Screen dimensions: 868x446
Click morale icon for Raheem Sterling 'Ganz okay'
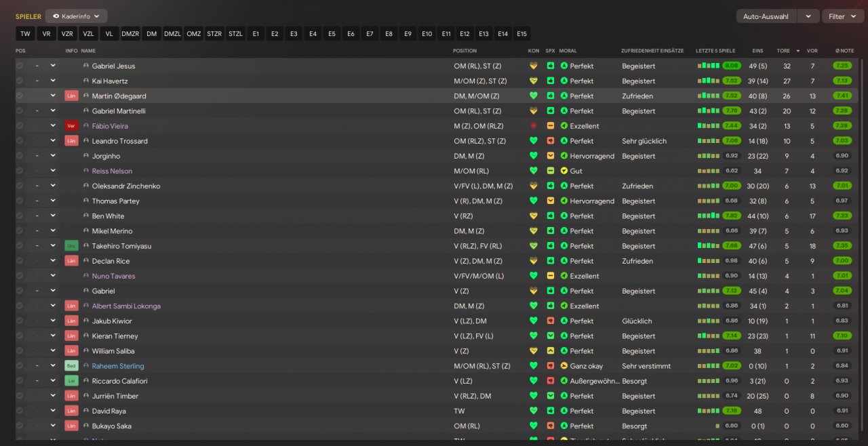[564, 366]
